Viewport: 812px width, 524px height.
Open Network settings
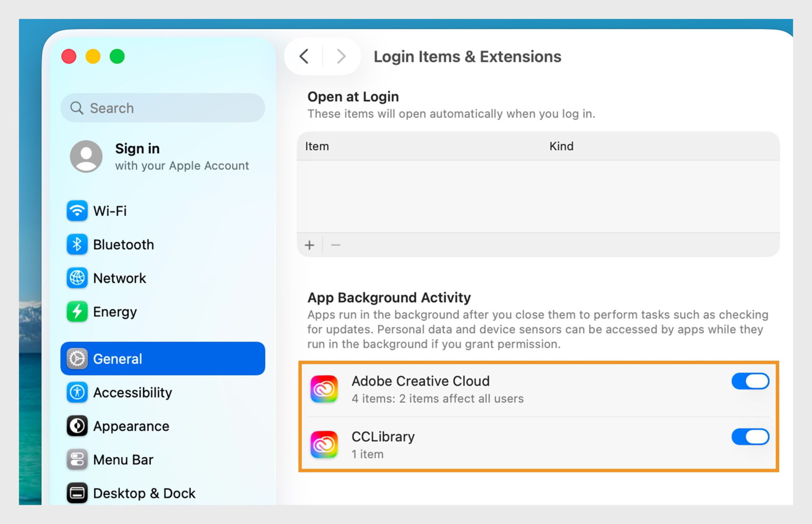[x=120, y=278]
